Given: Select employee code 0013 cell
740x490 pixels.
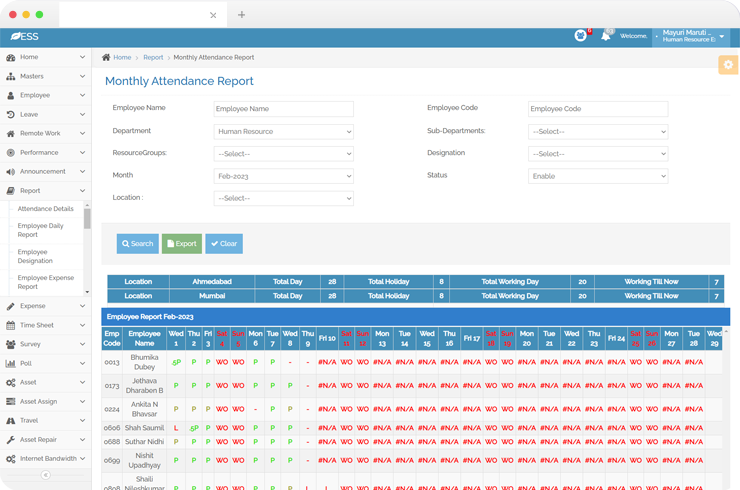Looking at the screenshot, I should pos(112,362).
